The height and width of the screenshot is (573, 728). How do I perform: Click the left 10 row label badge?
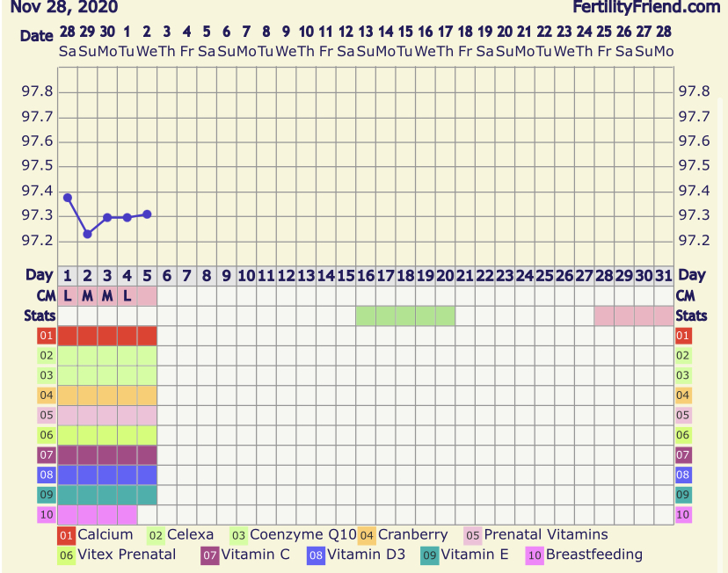pyautogui.click(x=47, y=515)
